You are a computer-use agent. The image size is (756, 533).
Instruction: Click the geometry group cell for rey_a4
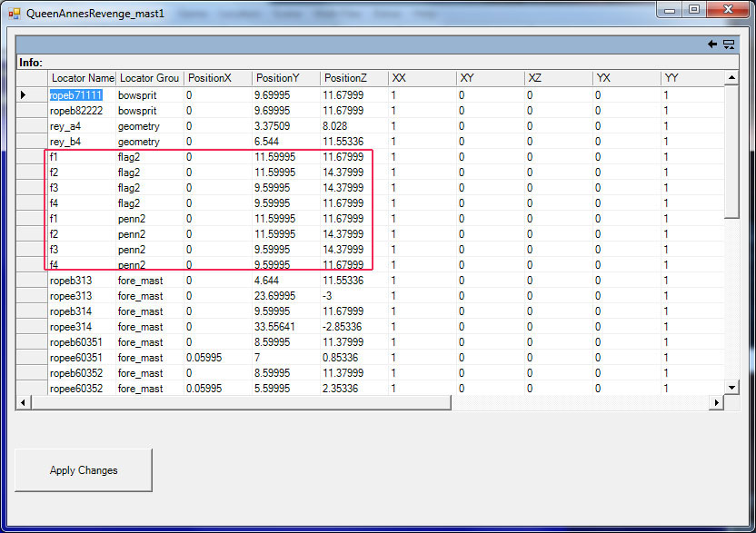(149, 126)
